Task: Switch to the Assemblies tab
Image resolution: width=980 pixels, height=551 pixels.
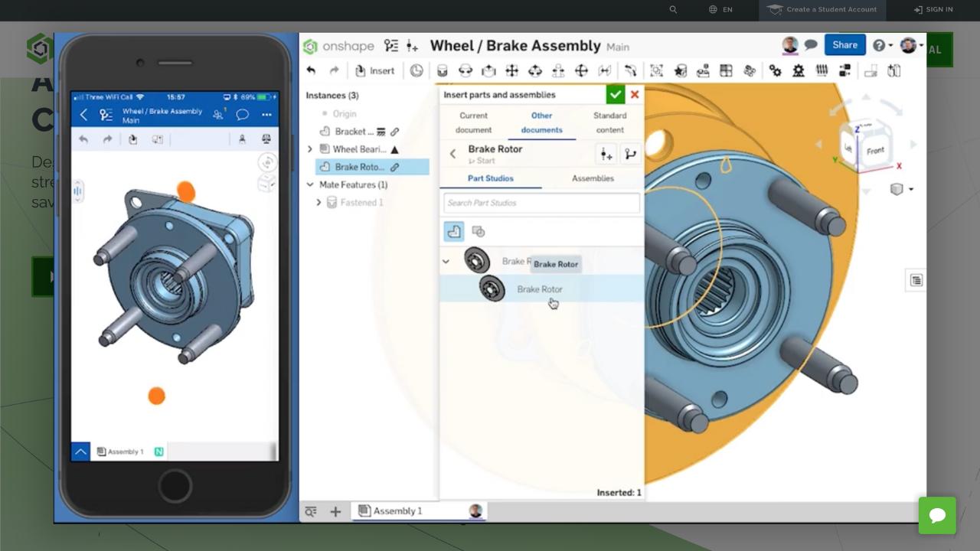Action: (593, 178)
